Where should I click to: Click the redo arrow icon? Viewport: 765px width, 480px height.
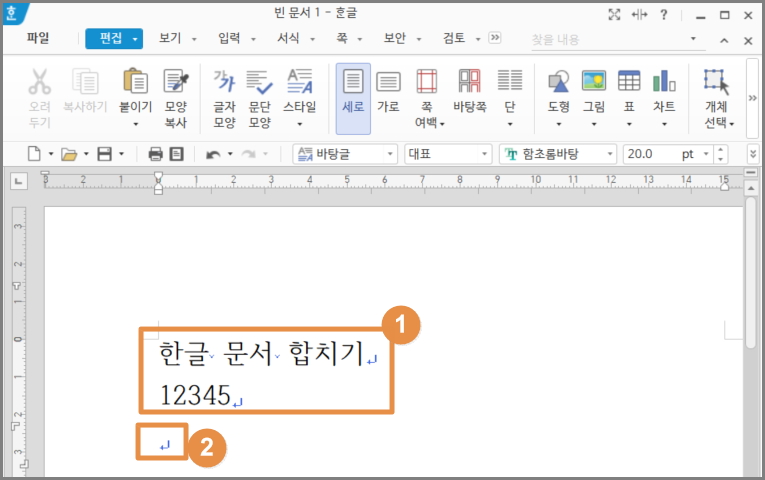249,155
